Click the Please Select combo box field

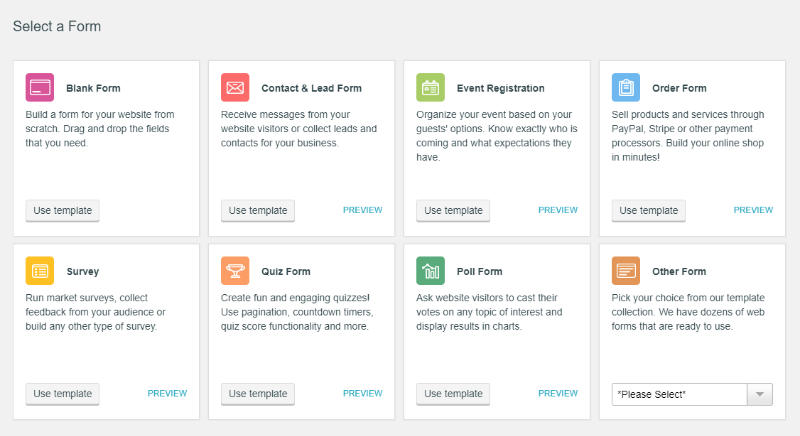(x=692, y=394)
